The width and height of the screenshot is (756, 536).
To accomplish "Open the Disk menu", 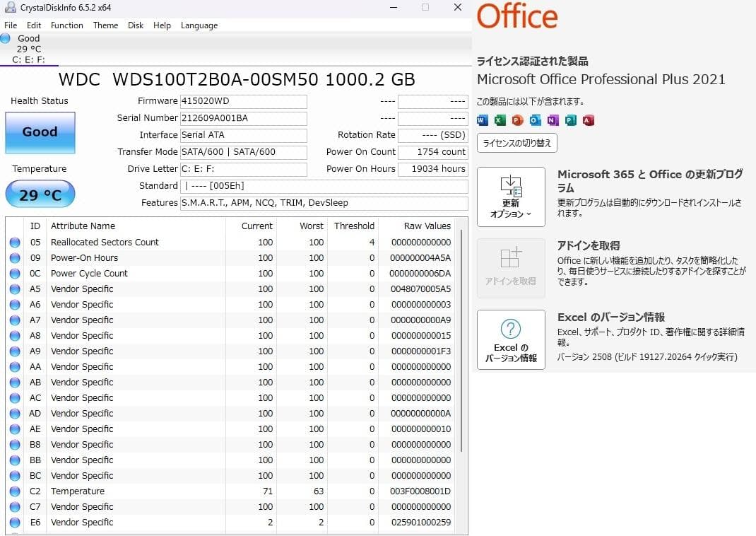I will point(135,25).
